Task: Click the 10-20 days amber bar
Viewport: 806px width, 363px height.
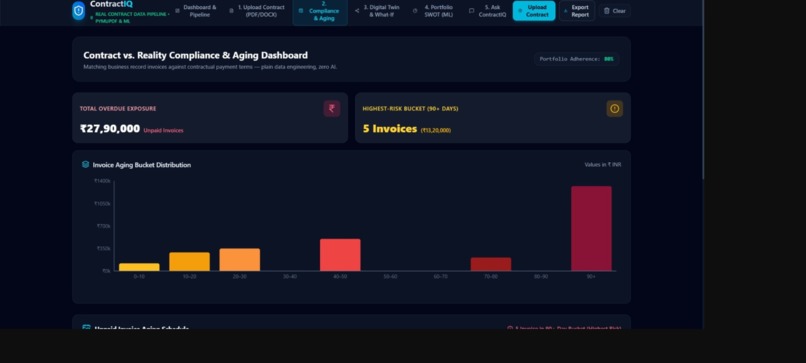Action: (189, 262)
